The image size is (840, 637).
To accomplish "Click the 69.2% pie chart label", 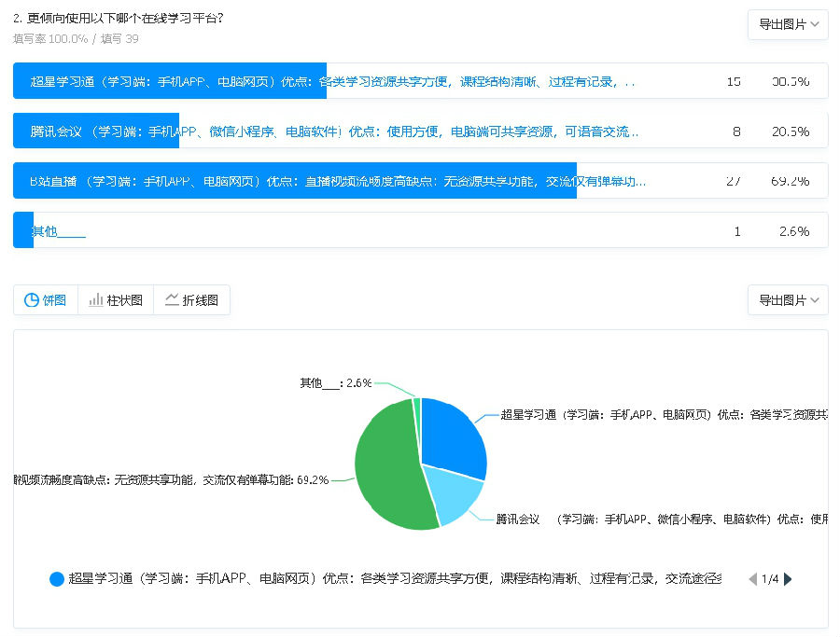I will point(171,480).
